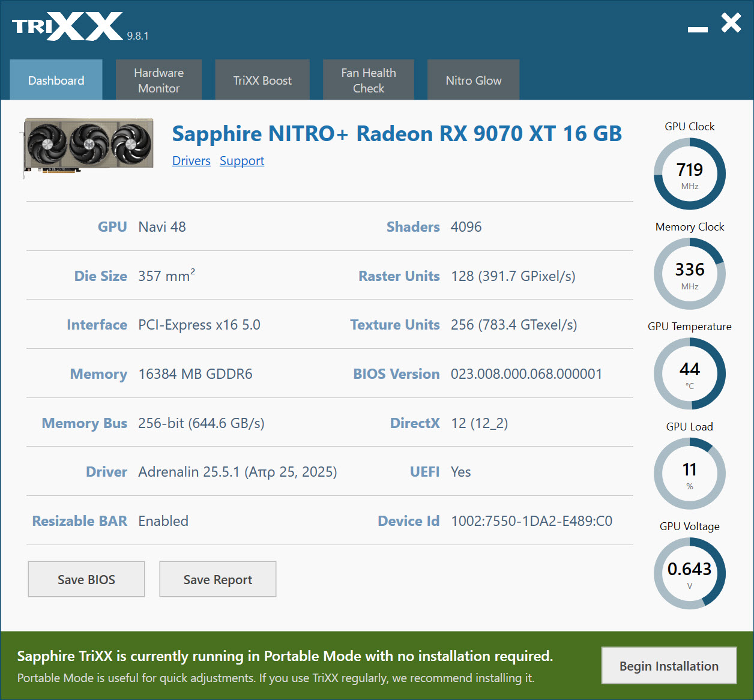Click the GPU Clock caption
Screen dimensions: 754x700
(x=690, y=127)
